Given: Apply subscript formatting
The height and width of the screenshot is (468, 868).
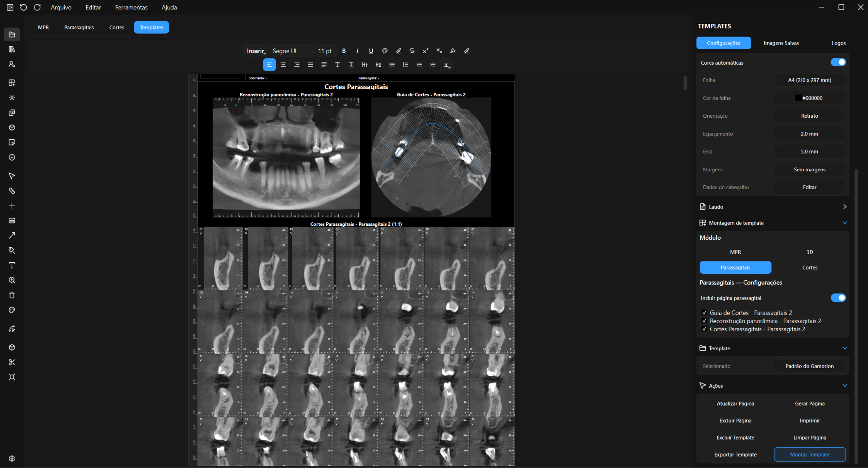Looking at the screenshot, I should click(439, 51).
